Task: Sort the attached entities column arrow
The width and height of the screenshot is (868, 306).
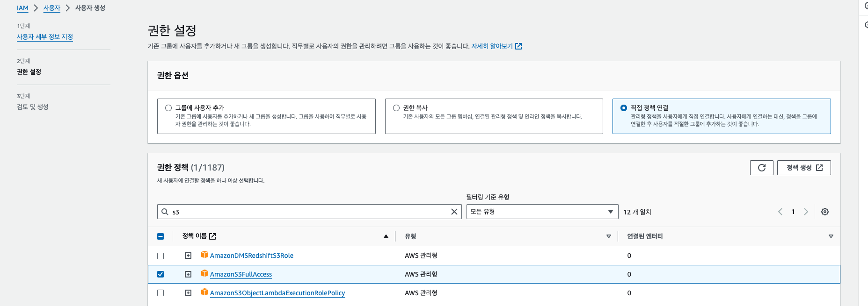Action: click(831, 236)
